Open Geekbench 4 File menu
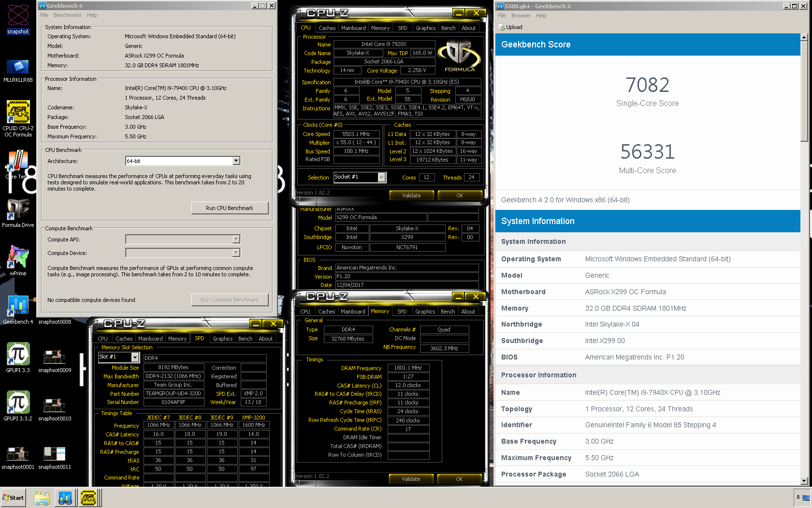 pos(44,15)
